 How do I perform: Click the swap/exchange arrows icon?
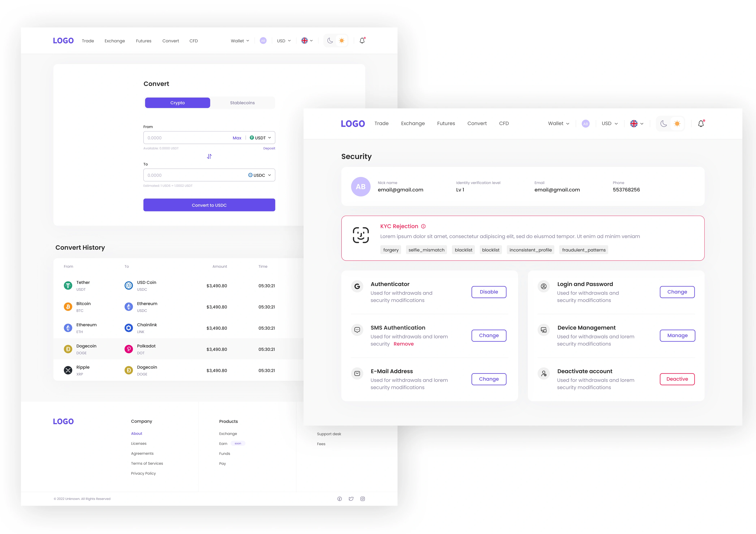(x=209, y=157)
